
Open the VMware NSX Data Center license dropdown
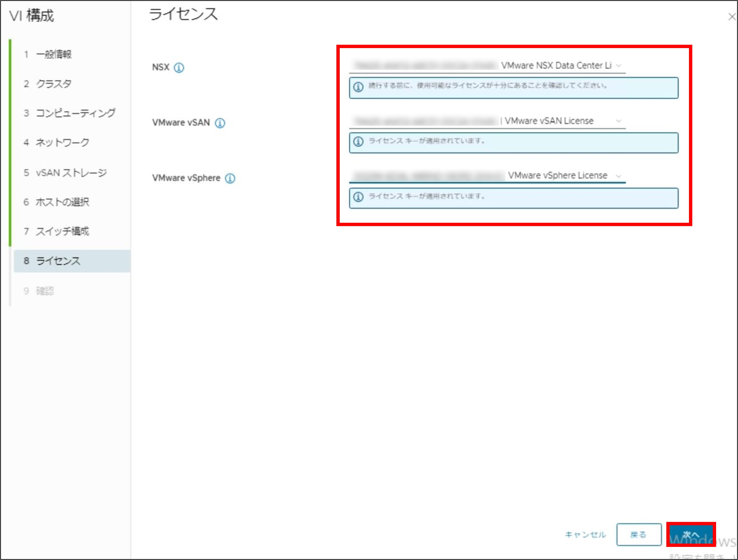(488, 65)
